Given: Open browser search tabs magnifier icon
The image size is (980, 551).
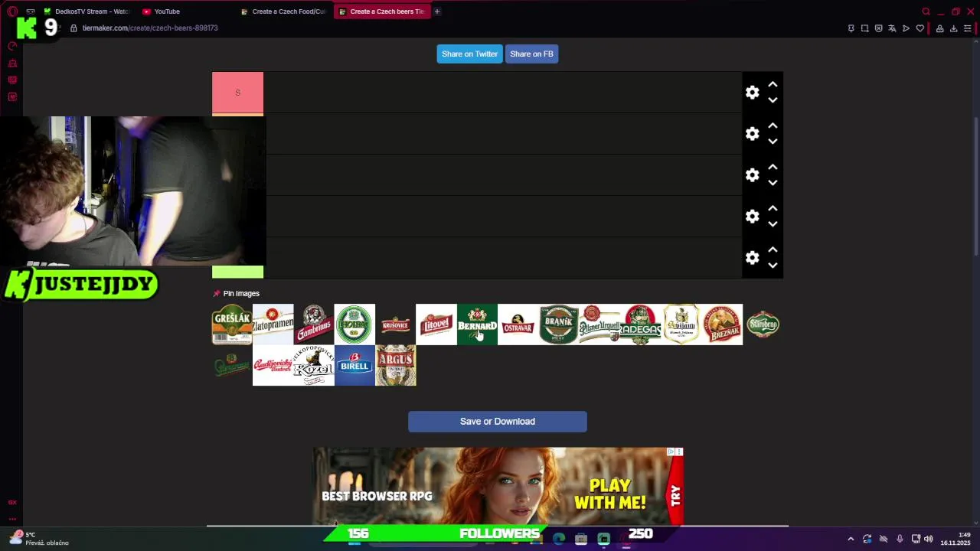Looking at the screenshot, I should point(926,11).
